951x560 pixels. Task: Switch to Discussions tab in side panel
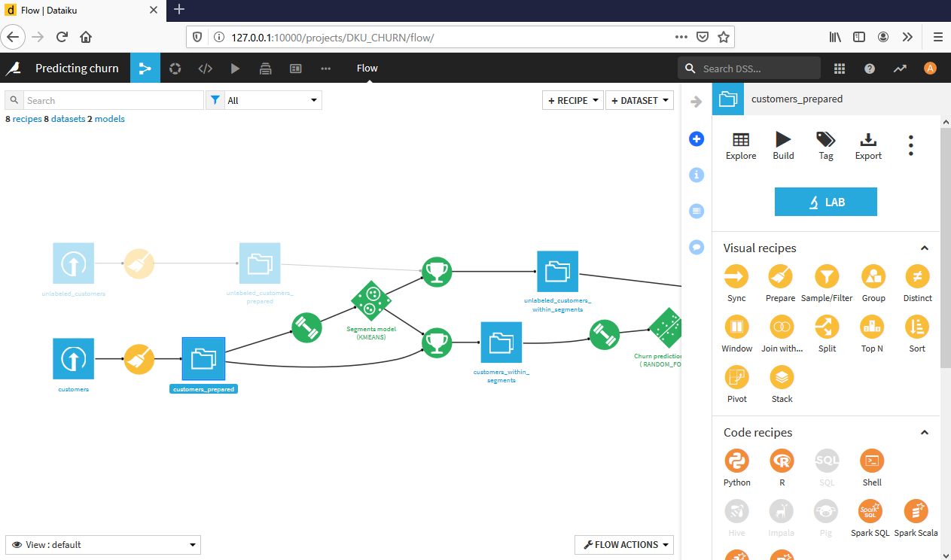[696, 246]
